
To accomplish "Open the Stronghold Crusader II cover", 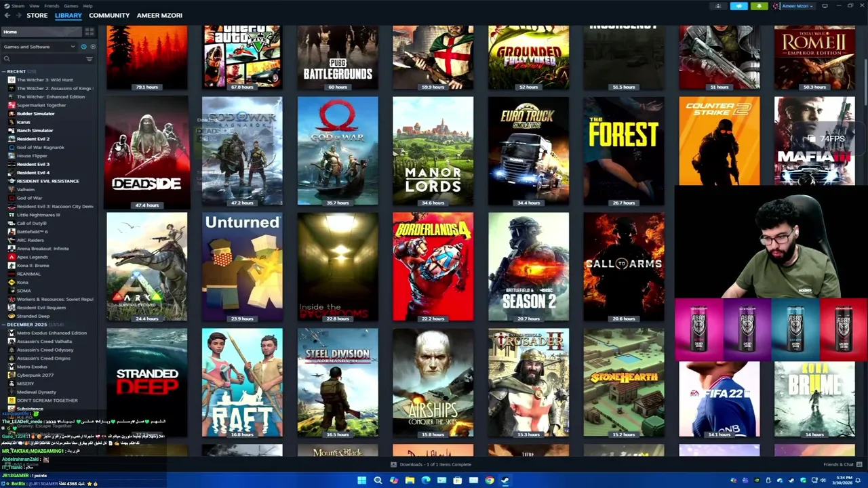I will (x=528, y=382).
